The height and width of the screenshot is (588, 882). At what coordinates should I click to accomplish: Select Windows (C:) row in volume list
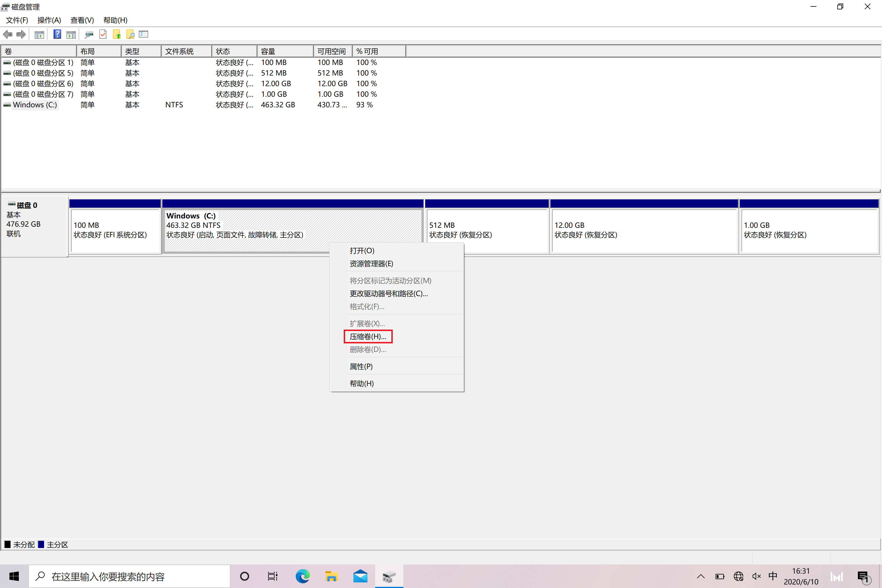click(x=35, y=105)
